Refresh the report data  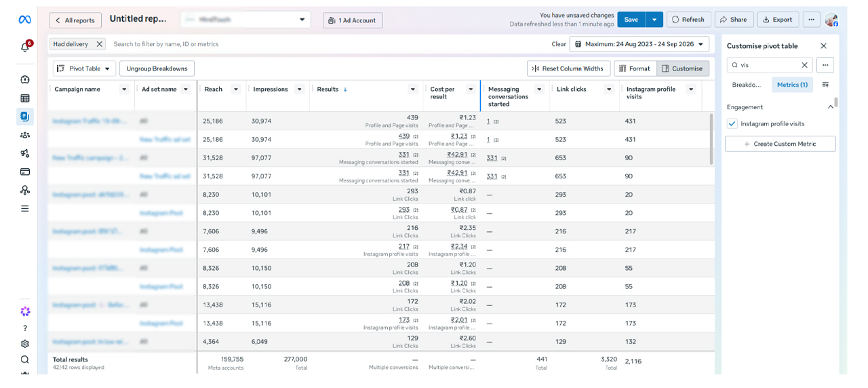(688, 20)
